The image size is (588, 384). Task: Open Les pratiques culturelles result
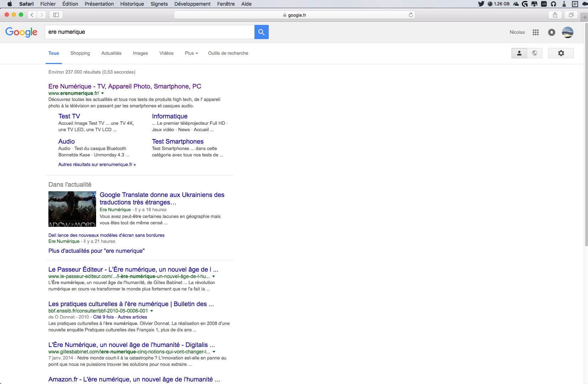[131, 304]
